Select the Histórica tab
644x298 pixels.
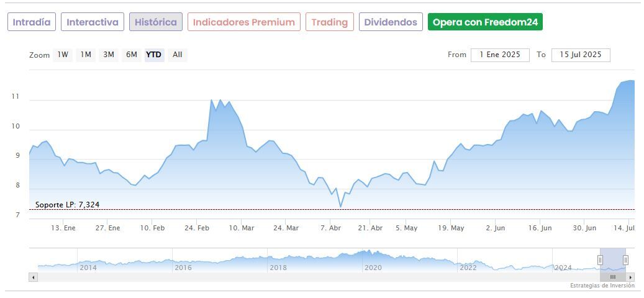(x=156, y=22)
